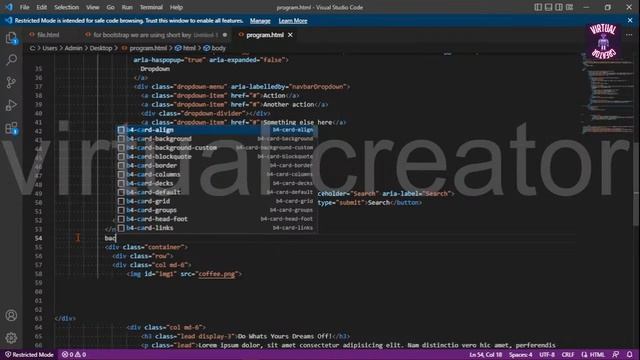Click Users in breadcrumb path
Image resolution: width=640 pixels, height=360 pixels.
[x=50, y=48]
